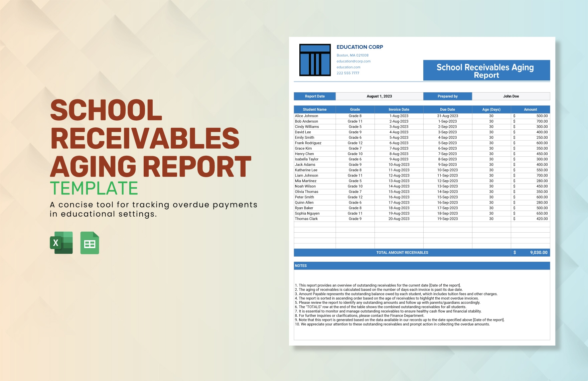Select the Katherine Lee name cell

(315, 170)
